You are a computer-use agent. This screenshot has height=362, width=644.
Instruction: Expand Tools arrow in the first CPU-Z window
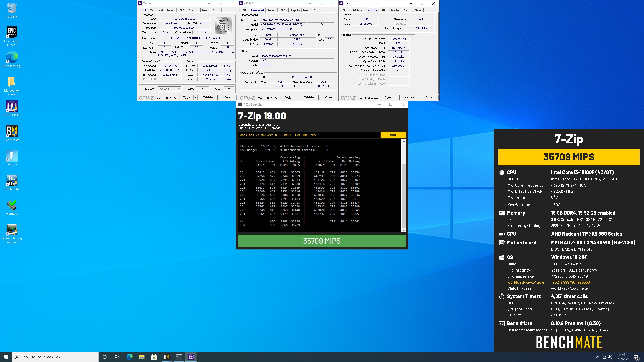(x=195, y=97)
